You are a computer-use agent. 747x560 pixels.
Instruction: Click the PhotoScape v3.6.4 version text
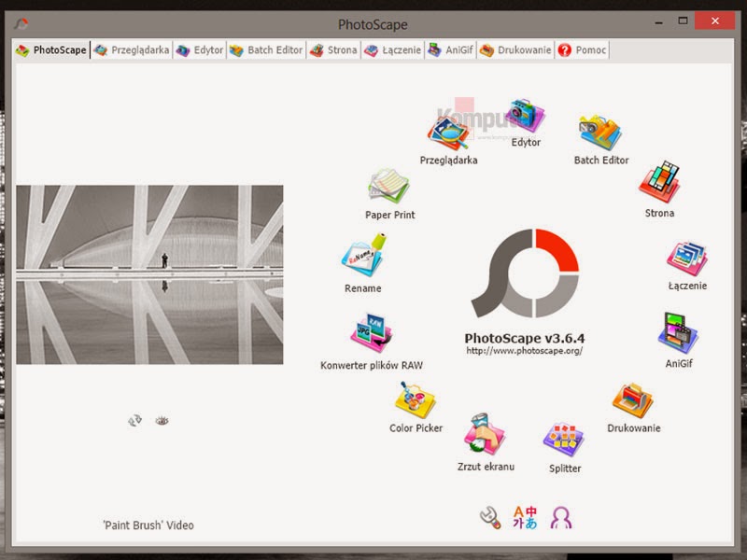coord(525,338)
